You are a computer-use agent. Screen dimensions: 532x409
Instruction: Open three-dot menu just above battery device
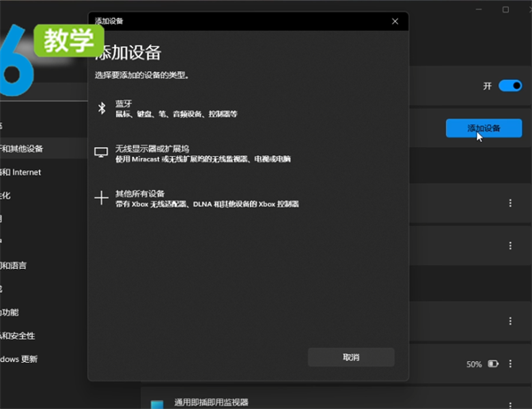510,320
